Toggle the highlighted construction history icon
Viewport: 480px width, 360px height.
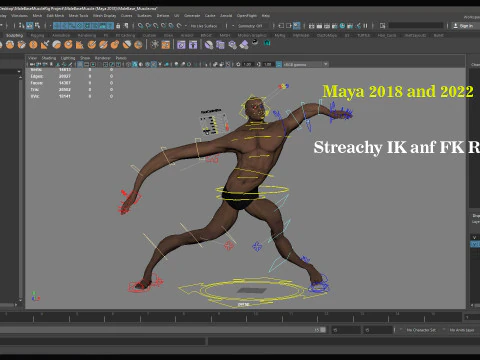[296, 26]
